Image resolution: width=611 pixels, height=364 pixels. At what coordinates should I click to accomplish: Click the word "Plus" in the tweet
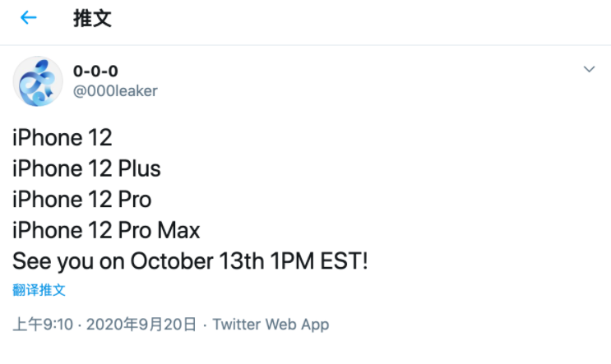click(139, 168)
